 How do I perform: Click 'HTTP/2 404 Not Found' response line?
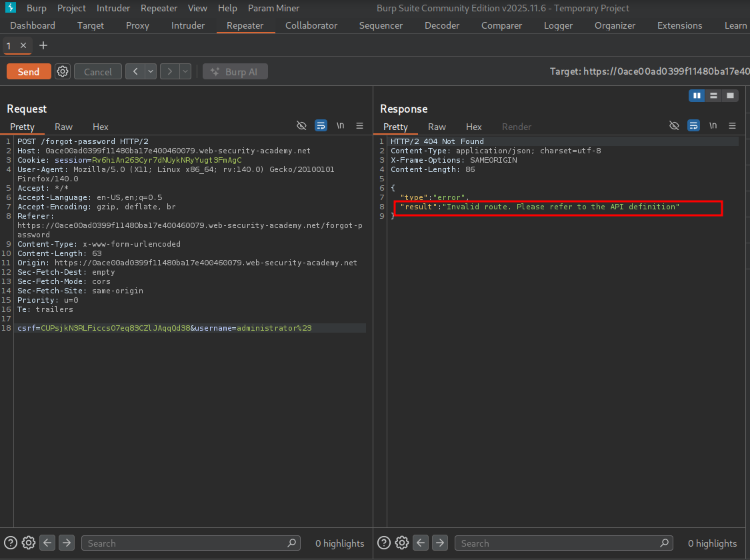(x=437, y=141)
